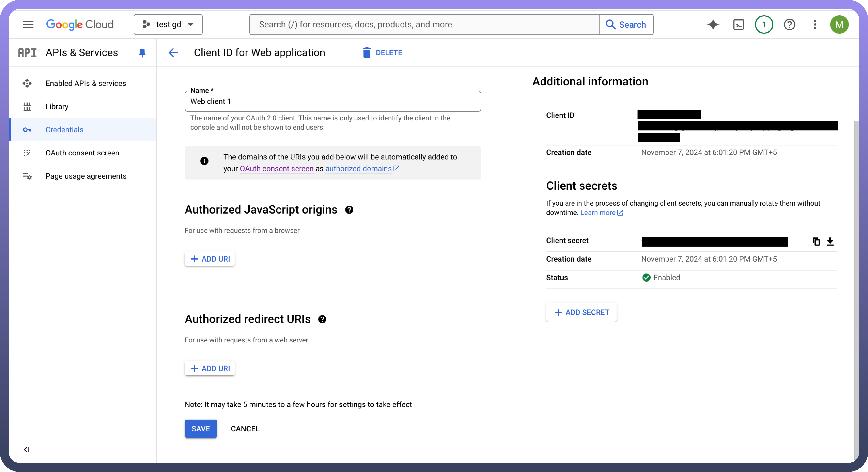Activate Cloud Shell terminal icon
Image resolution: width=868 pixels, height=472 pixels.
click(x=738, y=24)
